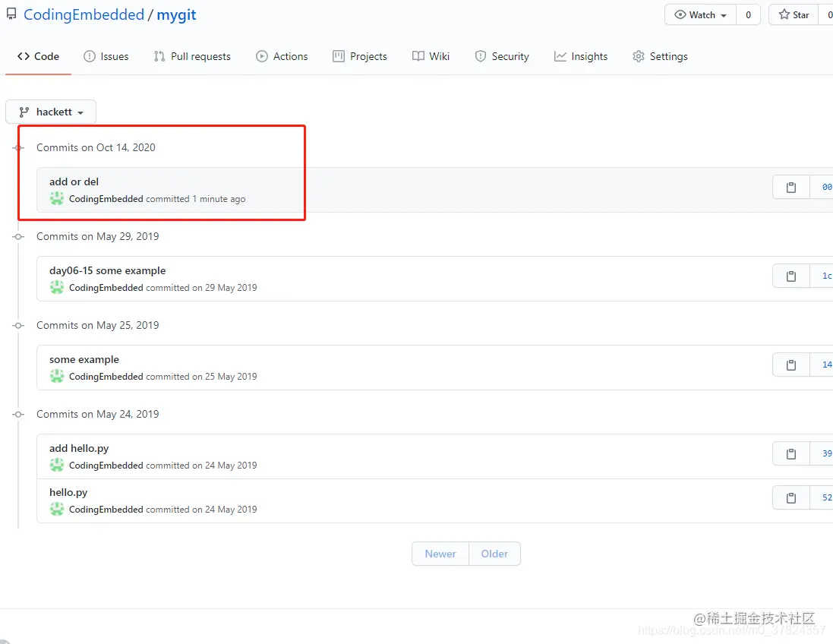Copy SHA of 'add hello.py' commit
Image resolution: width=833 pixels, height=644 pixels.
[x=791, y=453]
